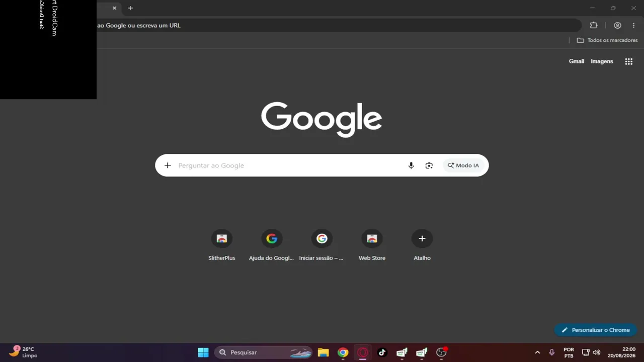This screenshot has width=644, height=362.
Task: Open the Web Store shortcut
Action: click(x=372, y=245)
